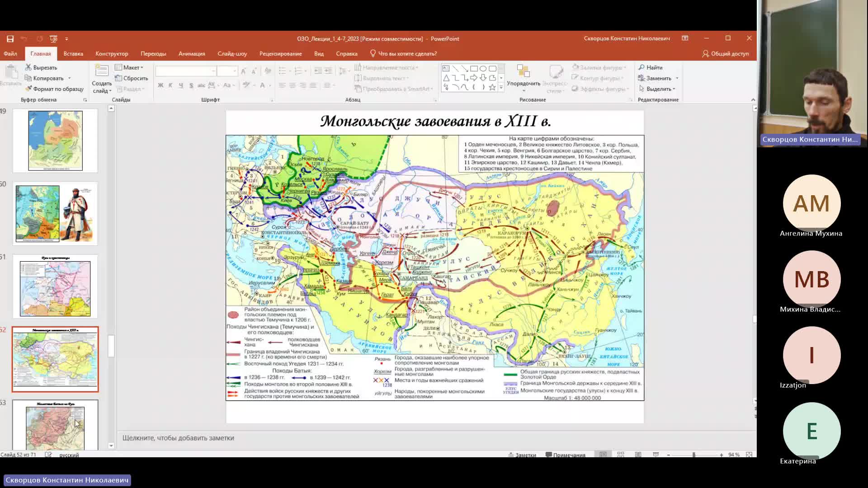Collapse the ribbon with the chevron
Viewport: 868px width, 488px height.
[x=753, y=100]
